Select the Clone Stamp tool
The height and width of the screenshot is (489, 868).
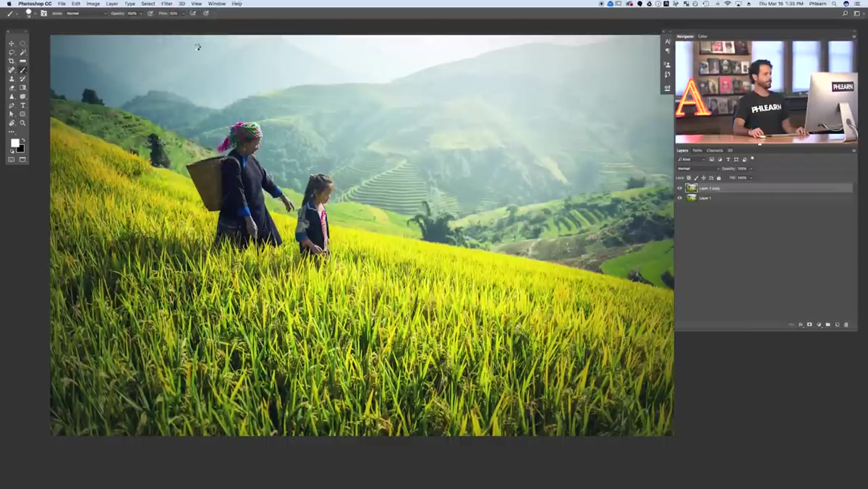11,79
